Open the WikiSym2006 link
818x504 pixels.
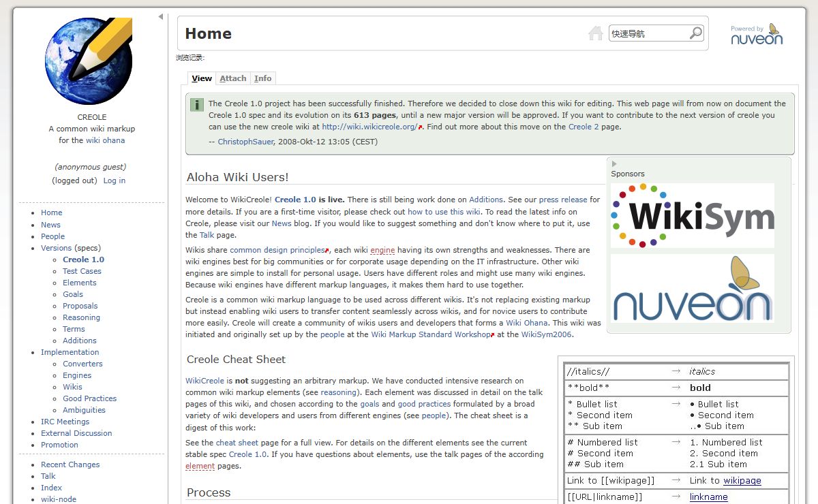[547, 334]
